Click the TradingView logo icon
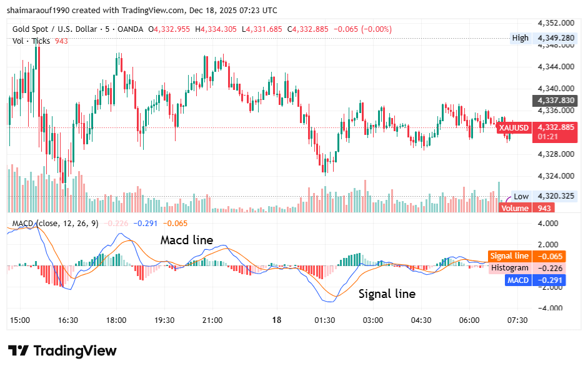 click(x=19, y=350)
